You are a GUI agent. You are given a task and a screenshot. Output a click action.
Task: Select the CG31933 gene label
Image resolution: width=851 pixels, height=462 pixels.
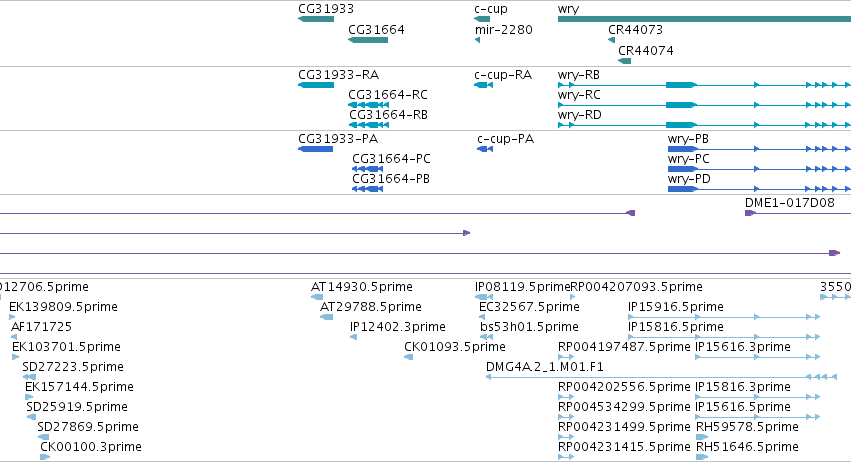[x=326, y=9]
